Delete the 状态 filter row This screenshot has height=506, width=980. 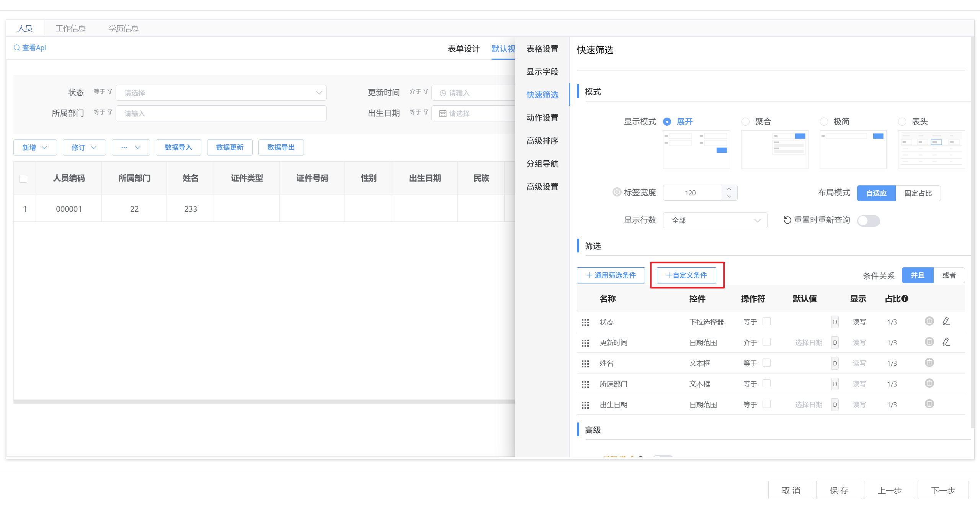pyautogui.click(x=929, y=321)
